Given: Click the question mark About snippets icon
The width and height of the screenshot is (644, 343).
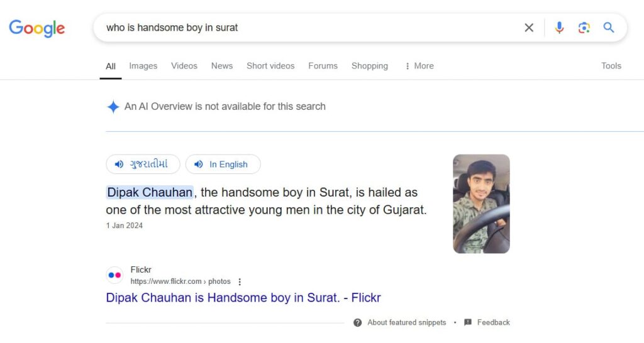Looking at the screenshot, I should [x=357, y=322].
